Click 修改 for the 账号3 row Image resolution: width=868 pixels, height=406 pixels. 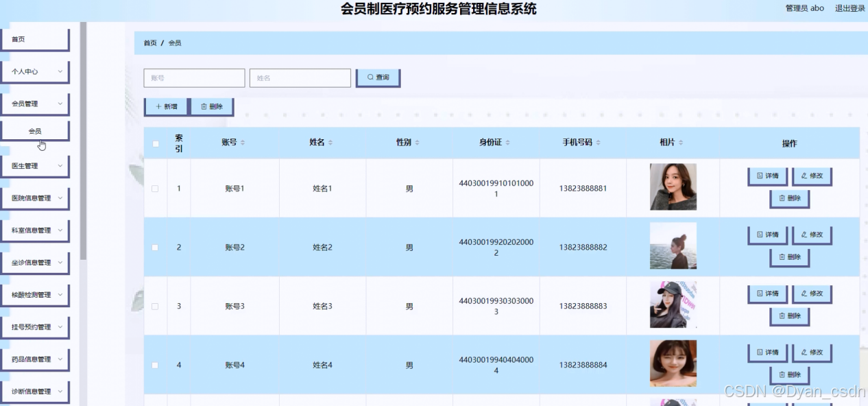point(812,294)
